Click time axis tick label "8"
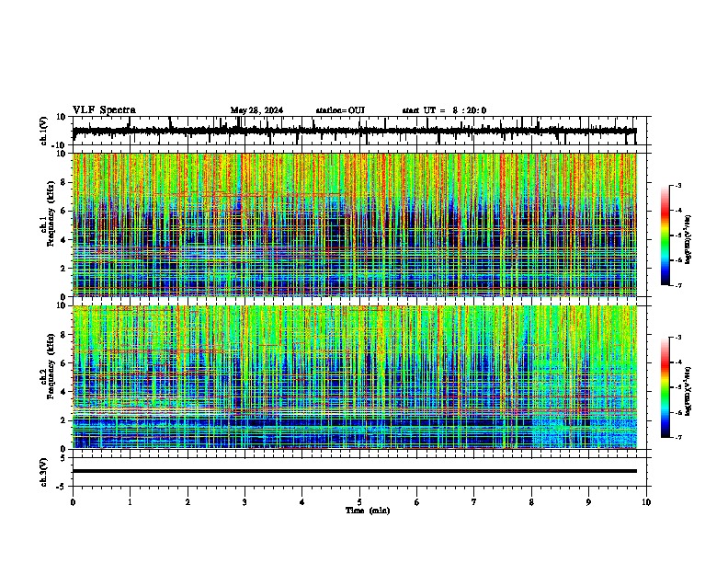Image resolution: width=728 pixels, height=563 pixels. (531, 502)
